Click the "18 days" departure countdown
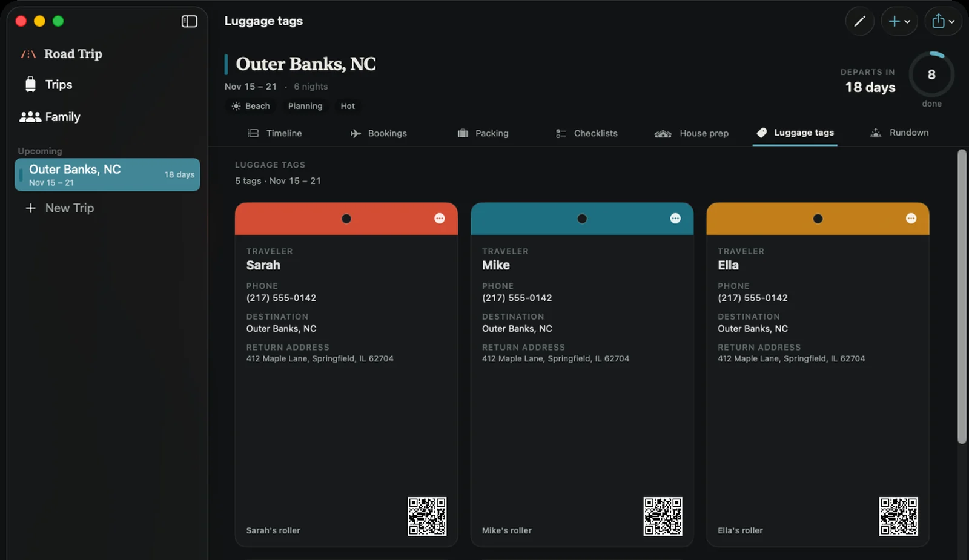 pos(870,87)
